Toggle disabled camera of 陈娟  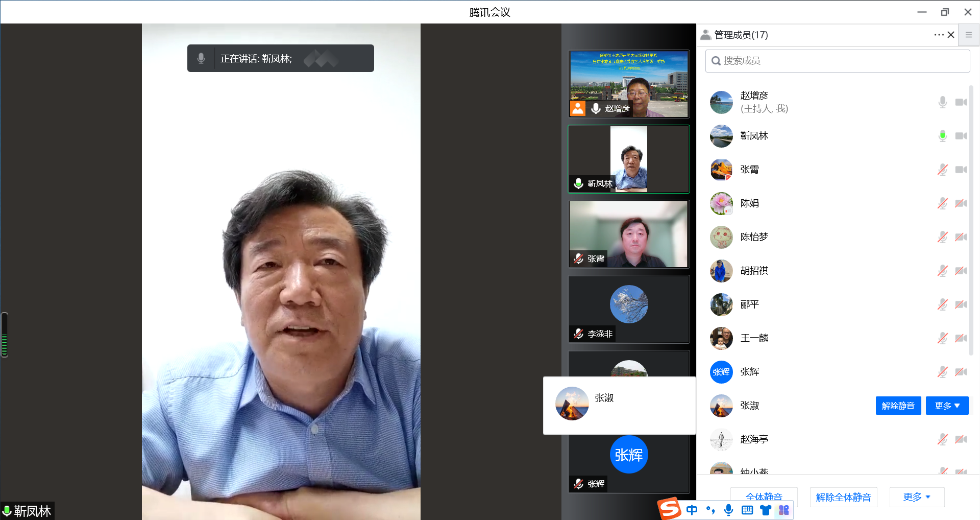961,203
